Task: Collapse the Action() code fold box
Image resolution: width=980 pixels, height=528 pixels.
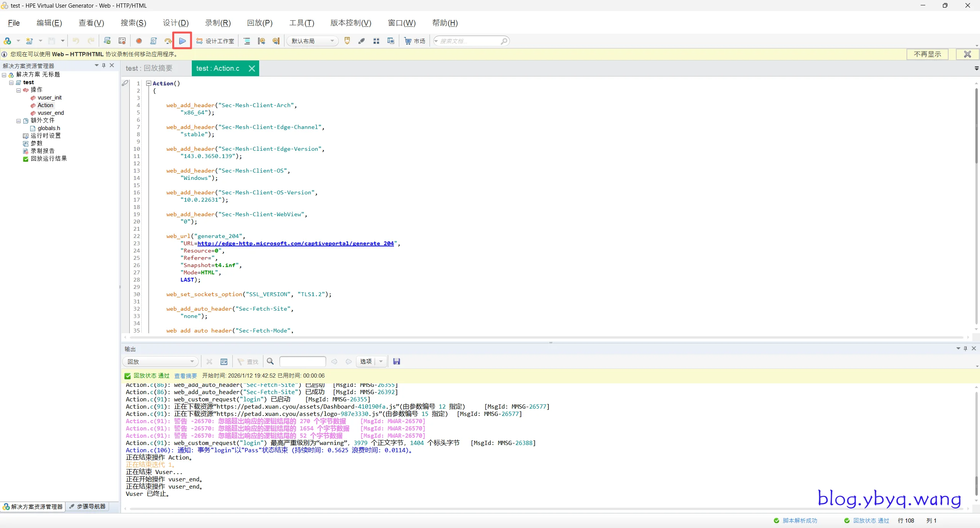Action: point(149,83)
